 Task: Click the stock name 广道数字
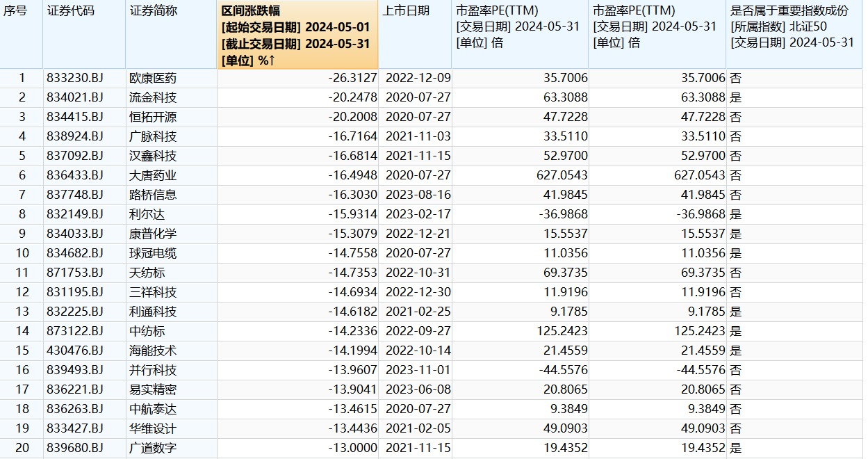coord(153,448)
